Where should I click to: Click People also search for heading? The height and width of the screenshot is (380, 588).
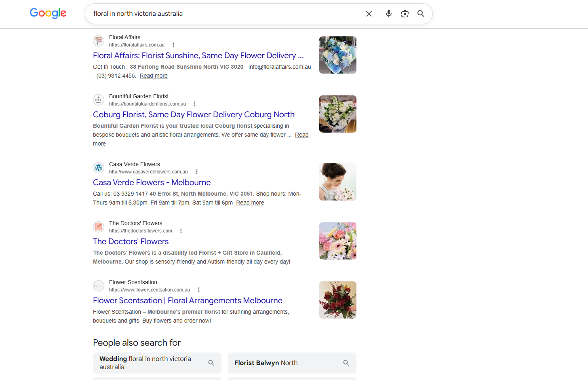point(137,343)
